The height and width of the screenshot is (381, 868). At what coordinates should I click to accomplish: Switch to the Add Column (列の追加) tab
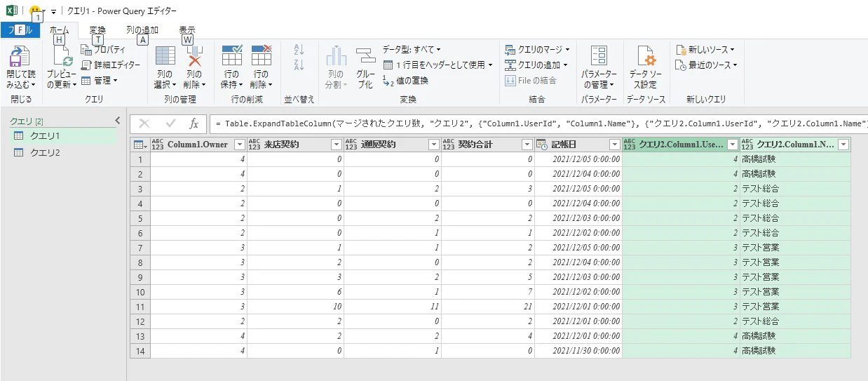(x=142, y=30)
